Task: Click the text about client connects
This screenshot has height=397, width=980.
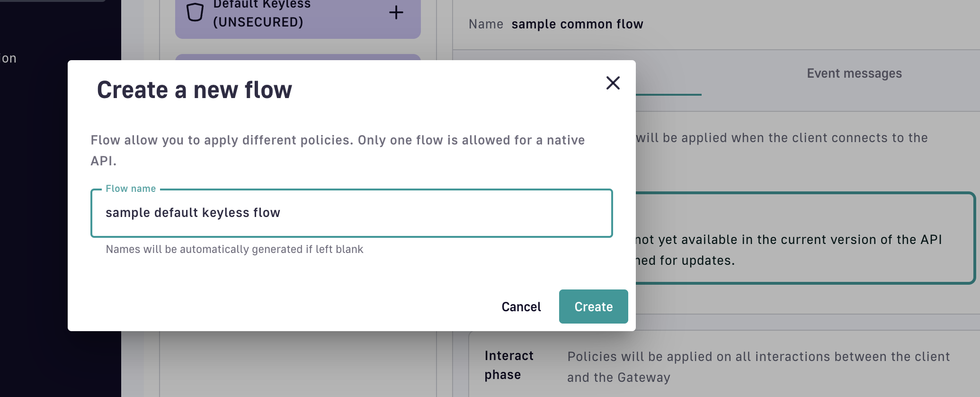Action: click(x=782, y=138)
